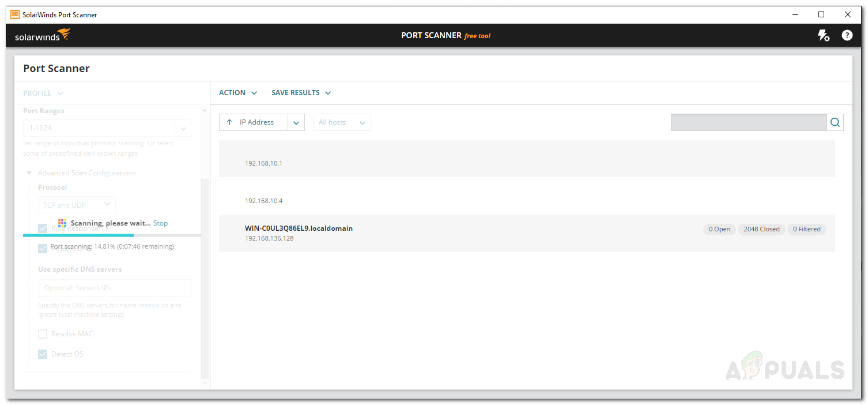Open the PROFILE dropdown

(43, 93)
